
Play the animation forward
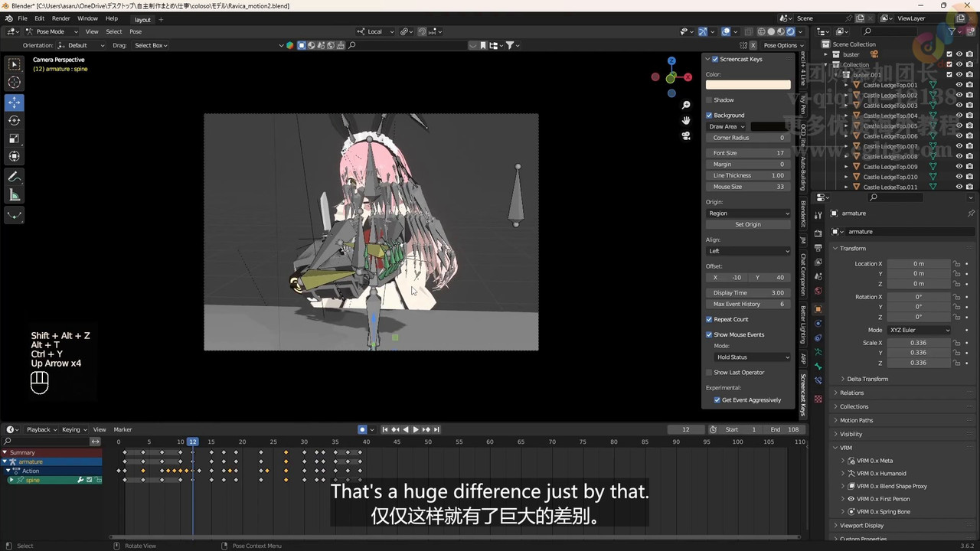coord(416,429)
